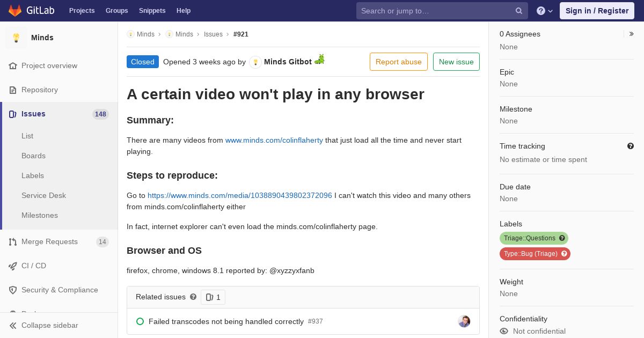Open related issue Failed transcodes not being handled
644x338 pixels.
[226, 322]
